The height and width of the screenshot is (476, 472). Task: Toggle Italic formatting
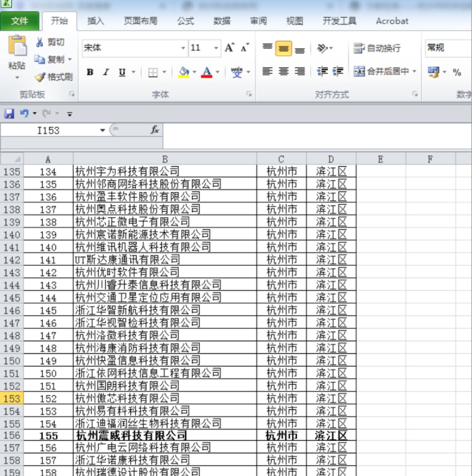pyautogui.click(x=106, y=72)
